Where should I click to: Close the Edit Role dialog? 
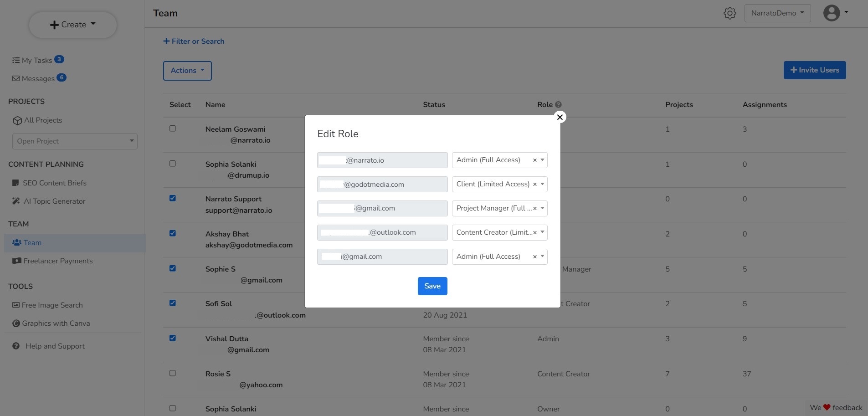(x=560, y=117)
